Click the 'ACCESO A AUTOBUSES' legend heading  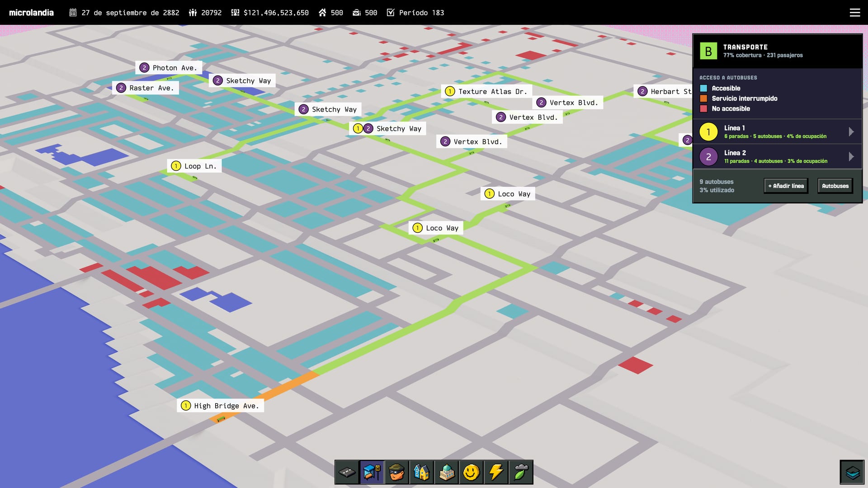(x=728, y=78)
